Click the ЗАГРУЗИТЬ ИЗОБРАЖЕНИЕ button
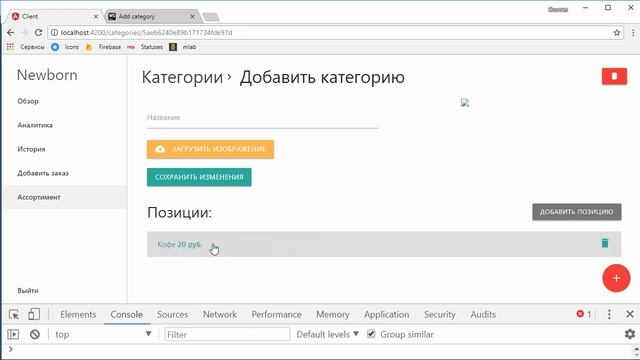 [x=210, y=149]
